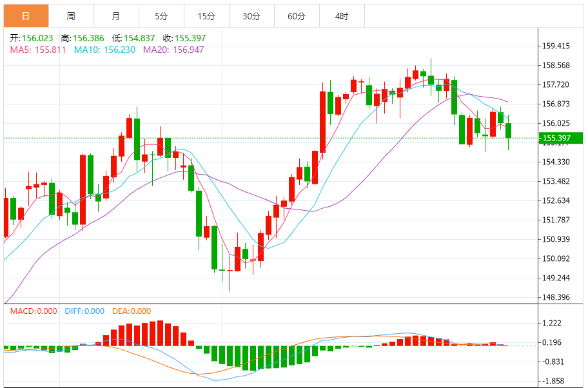Click the -1.858 MACD axis label

click(x=553, y=381)
